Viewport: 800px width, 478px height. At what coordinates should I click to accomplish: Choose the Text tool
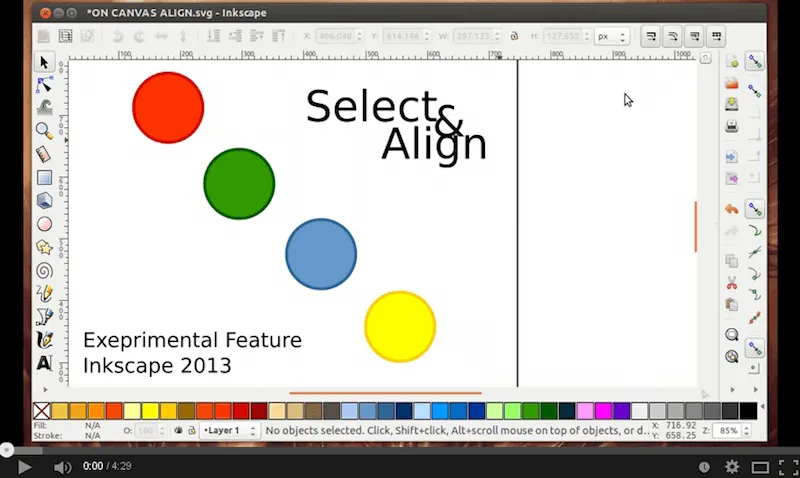click(44, 363)
